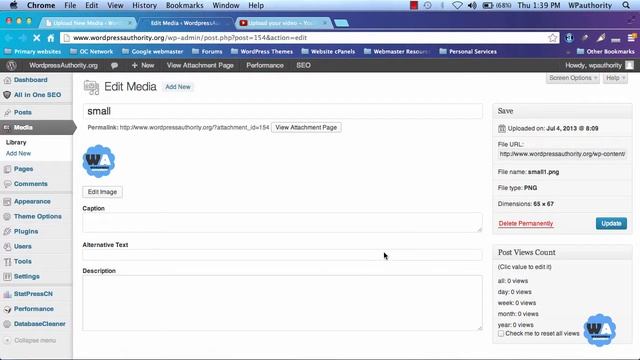Click the Settings sidebar icon
Image resolution: width=640 pixels, height=360 pixels.
coord(7,277)
